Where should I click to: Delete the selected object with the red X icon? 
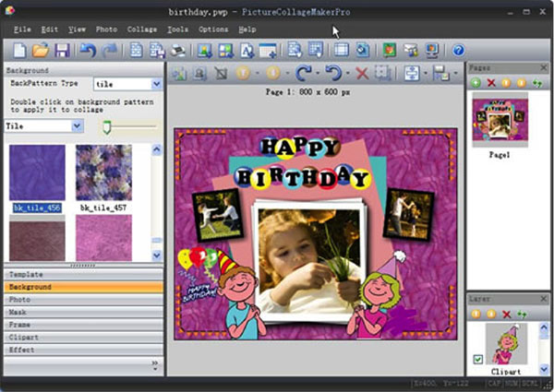pyautogui.click(x=362, y=74)
